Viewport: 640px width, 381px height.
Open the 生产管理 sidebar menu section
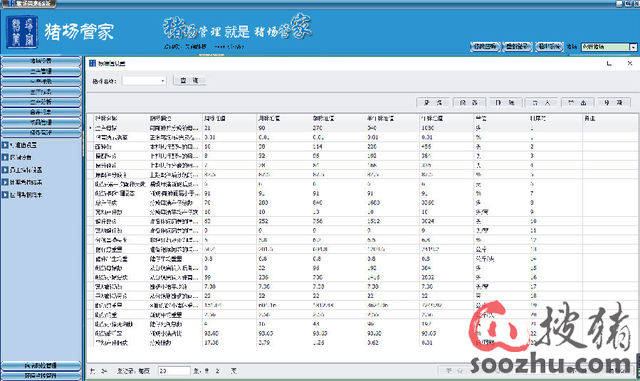[41, 71]
